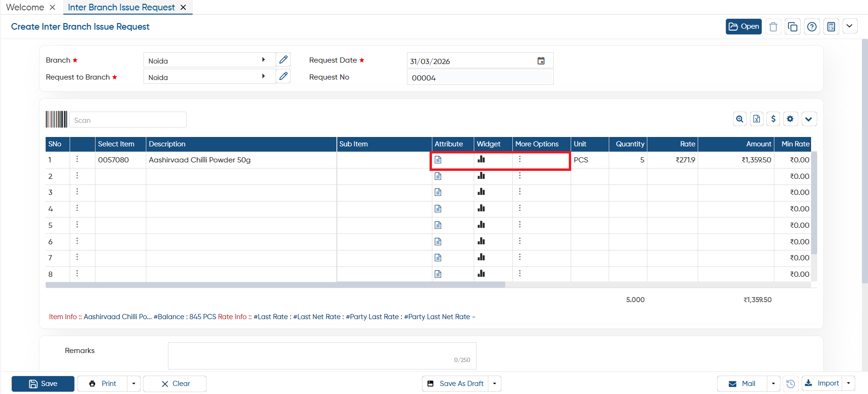
Task: Open More Options dots in row 1
Action: coord(520,159)
